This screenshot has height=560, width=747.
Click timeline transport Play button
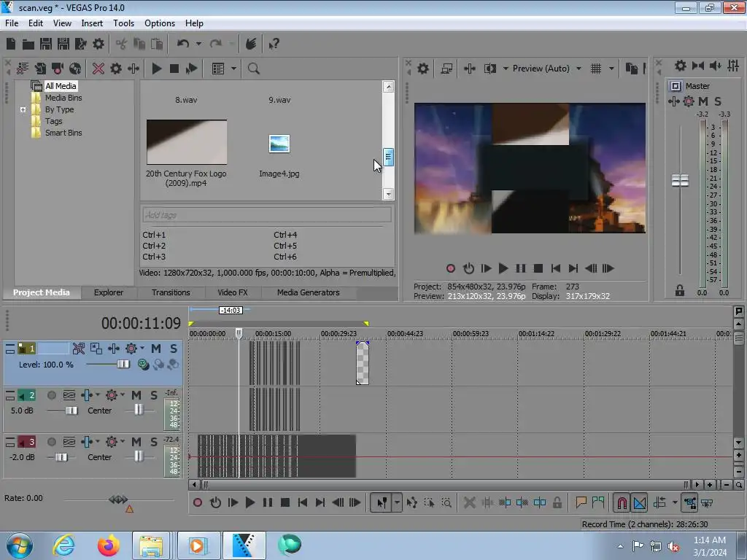(249, 502)
